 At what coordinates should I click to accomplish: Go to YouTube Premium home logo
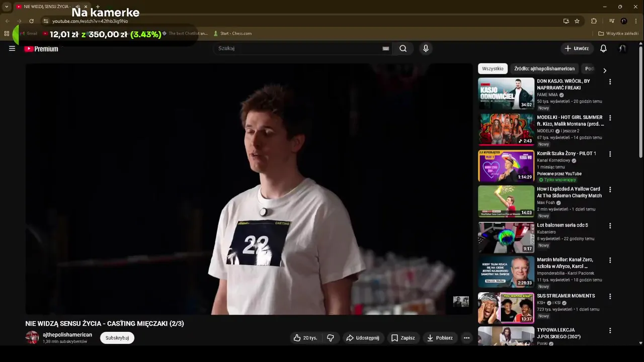[41, 49]
